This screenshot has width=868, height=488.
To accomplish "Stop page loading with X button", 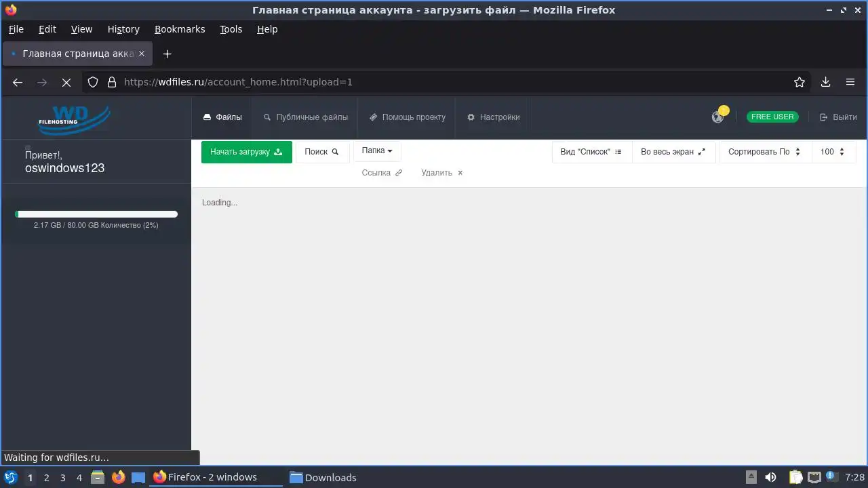I will pos(66,82).
